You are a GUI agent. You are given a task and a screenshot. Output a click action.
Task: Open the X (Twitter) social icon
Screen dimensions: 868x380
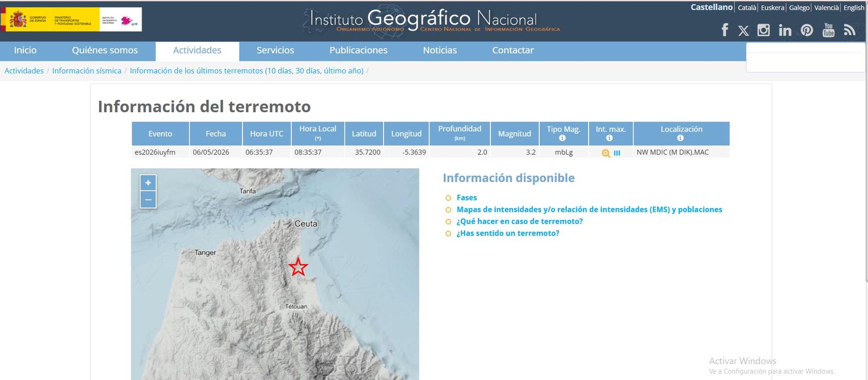744,30
